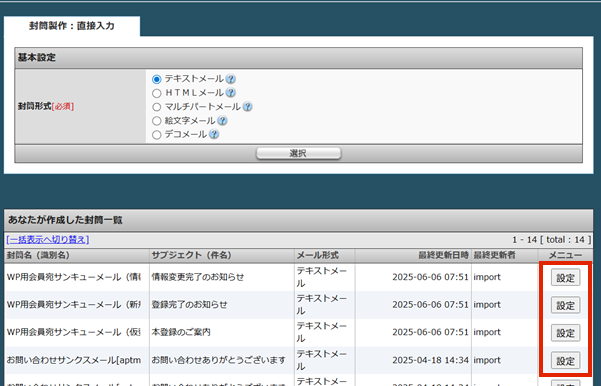This screenshot has width=601, height=386.
Task: Open the 封筒製作：直接入力 tab
Action: pyautogui.click(x=72, y=26)
